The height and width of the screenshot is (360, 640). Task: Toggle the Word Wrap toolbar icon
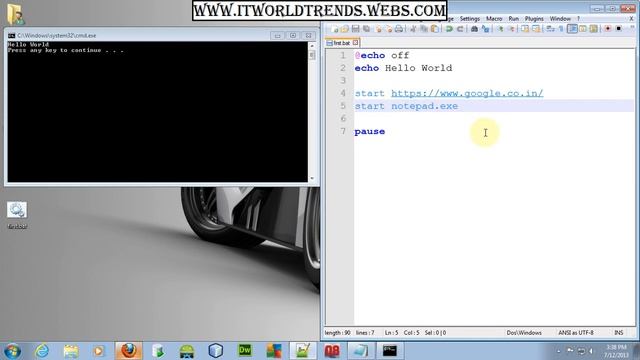551,29
